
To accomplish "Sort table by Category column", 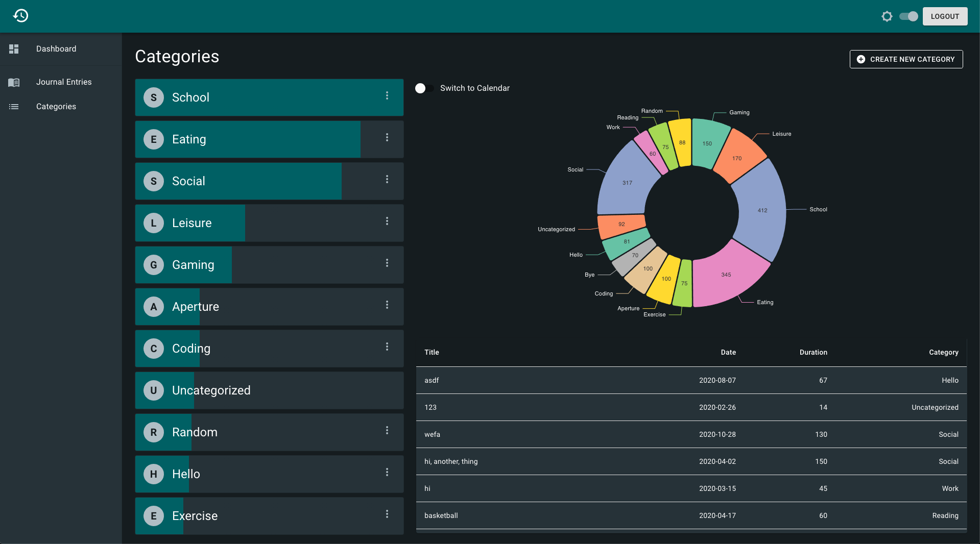I will (944, 352).
